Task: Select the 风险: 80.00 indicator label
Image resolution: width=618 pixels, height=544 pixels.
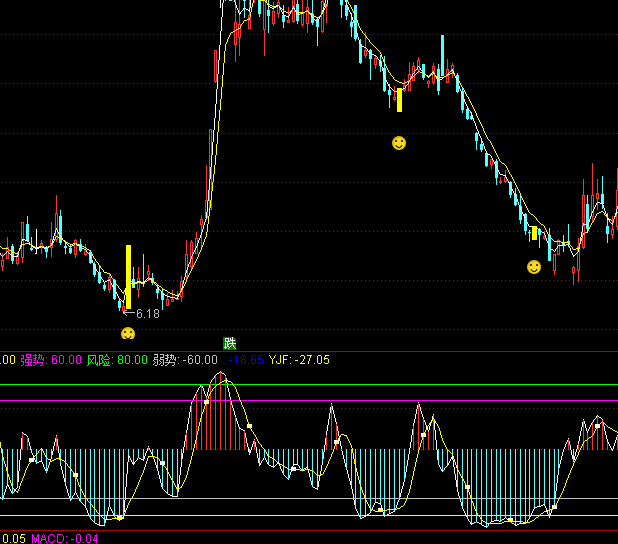Action: point(116,360)
